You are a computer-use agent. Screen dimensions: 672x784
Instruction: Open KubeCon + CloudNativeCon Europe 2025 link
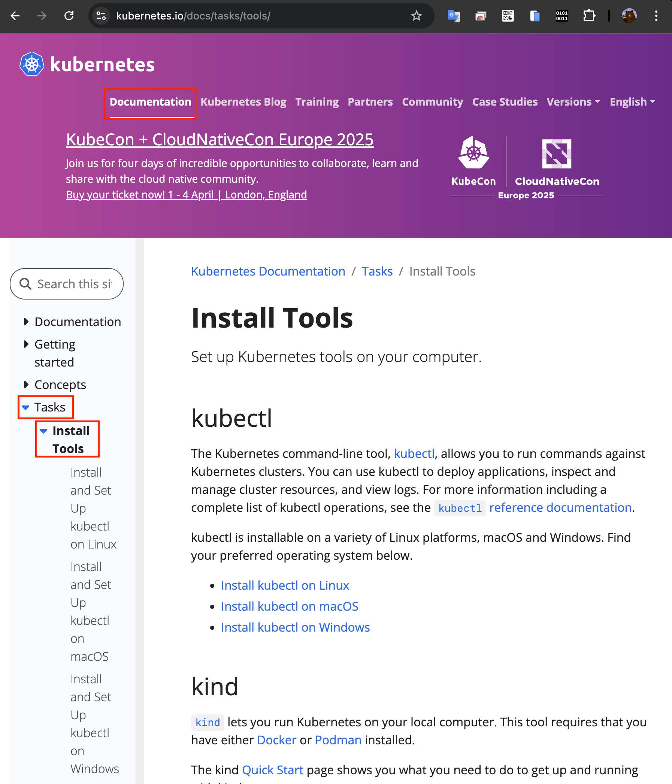click(x=220, y=140)
